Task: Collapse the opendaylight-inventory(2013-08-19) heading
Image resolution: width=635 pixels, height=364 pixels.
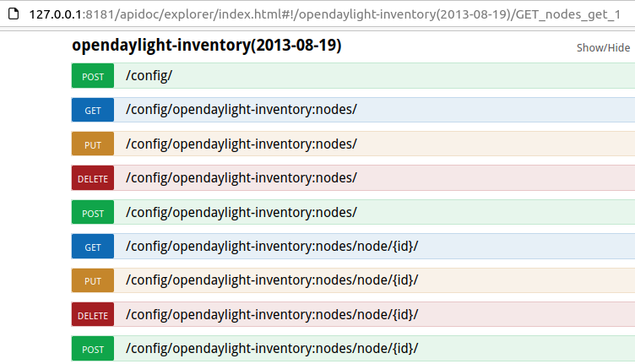Action: (207, 46)
